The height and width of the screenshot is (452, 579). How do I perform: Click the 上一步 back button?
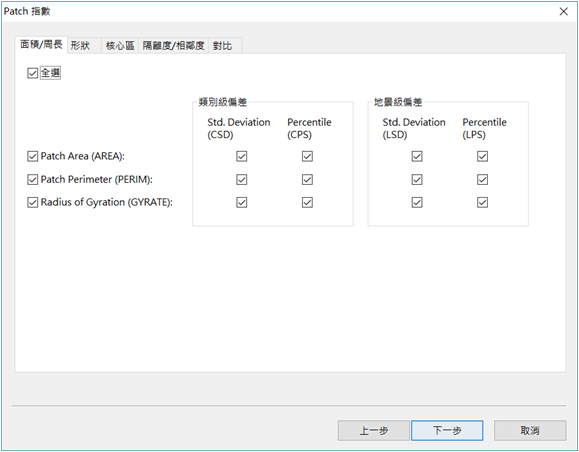(x=373, y=430)
